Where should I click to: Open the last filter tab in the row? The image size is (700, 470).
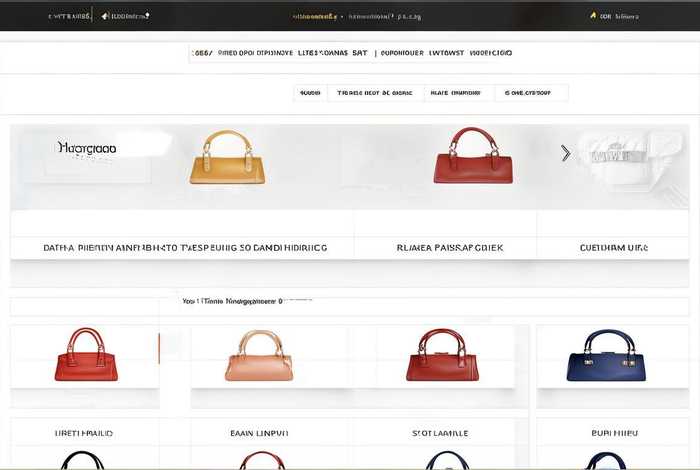pos(529,93)
